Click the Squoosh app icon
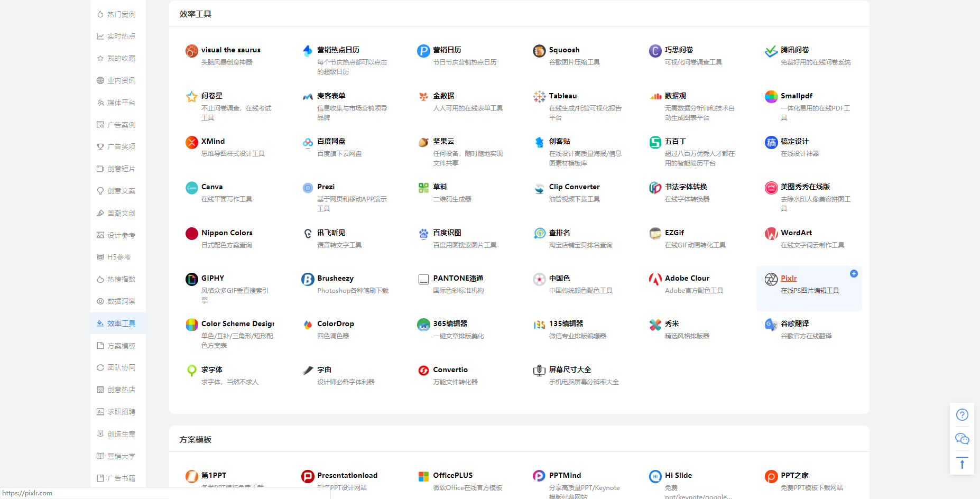Viewport: 980px width, 499px height. coord(539,51)
